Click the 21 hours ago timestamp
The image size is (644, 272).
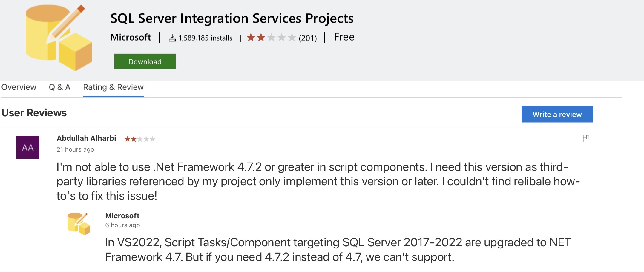[x=75, y=149]
